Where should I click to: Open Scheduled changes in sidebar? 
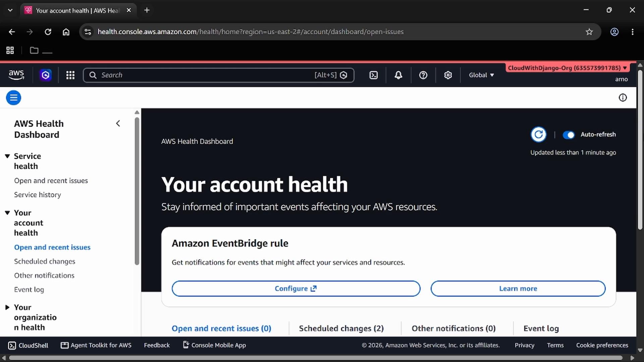click(45, 261)
